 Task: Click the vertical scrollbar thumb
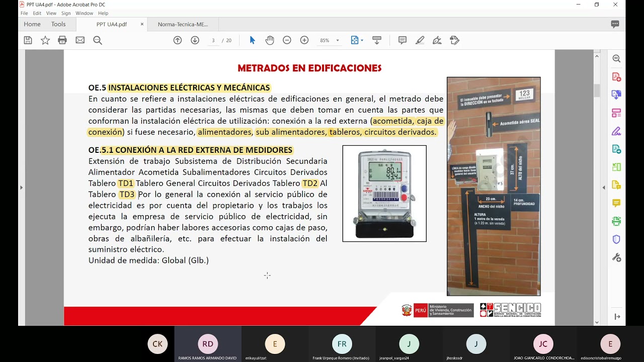597,90
